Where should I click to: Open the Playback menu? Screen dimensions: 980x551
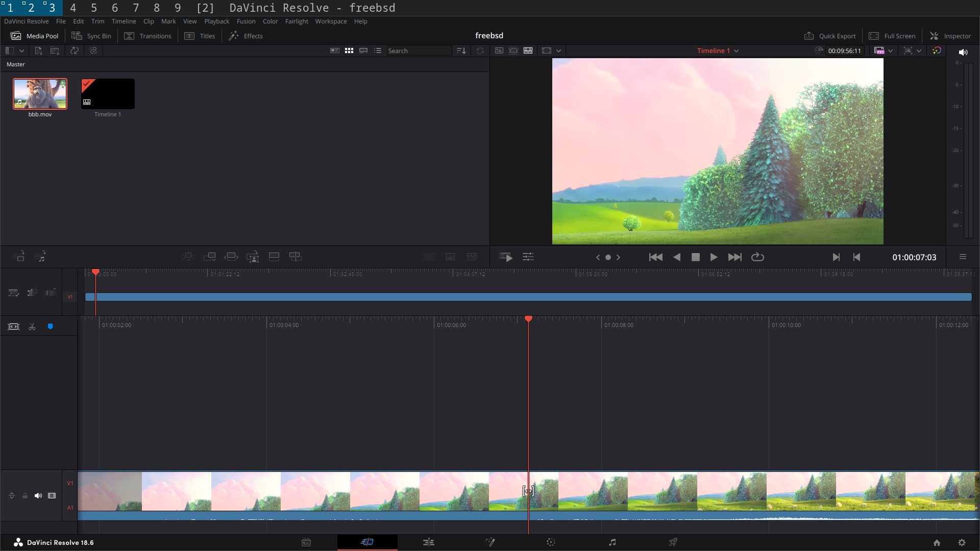216,21
